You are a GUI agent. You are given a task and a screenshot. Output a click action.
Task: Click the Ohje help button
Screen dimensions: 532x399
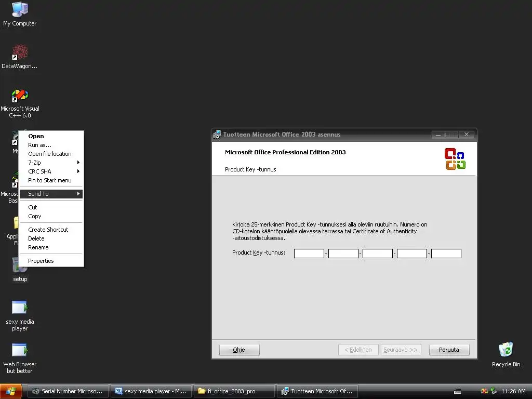click(x=239, y=350)
